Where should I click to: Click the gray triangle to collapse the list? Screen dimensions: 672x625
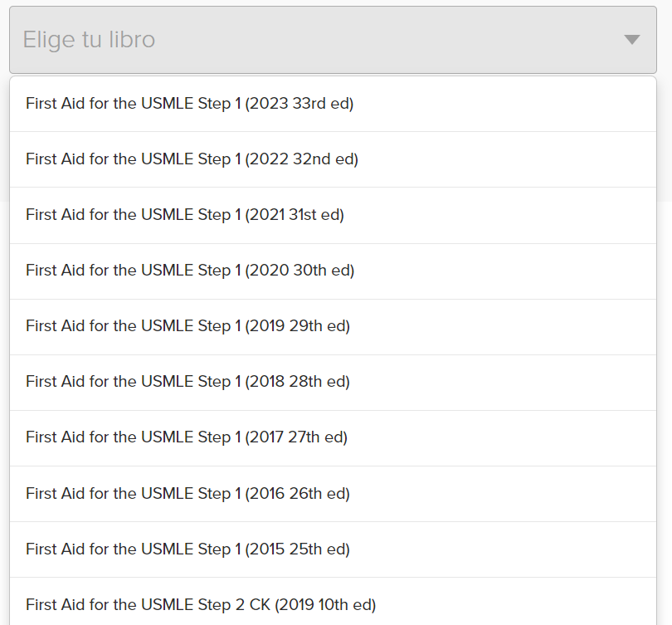pyautogui.click(x=632, y=40)
